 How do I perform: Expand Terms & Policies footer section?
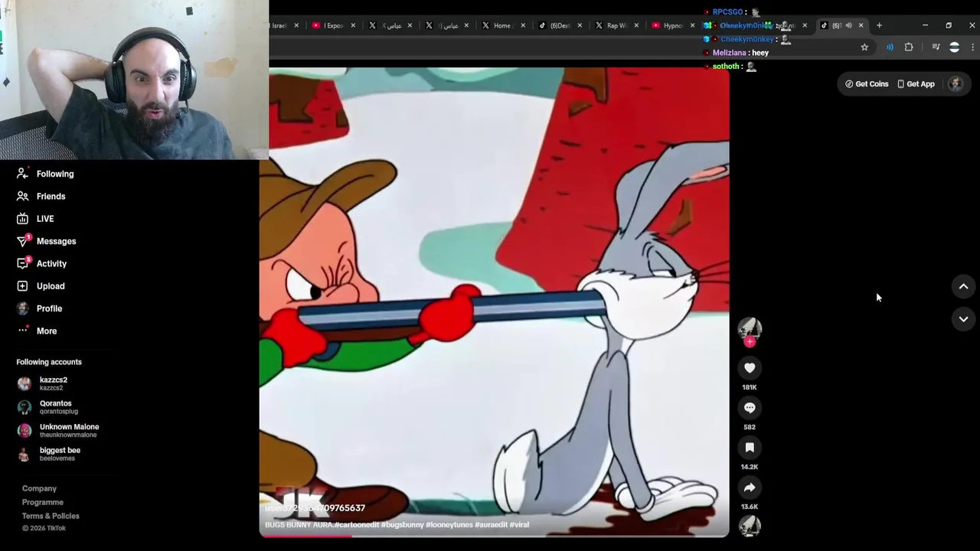51,516
